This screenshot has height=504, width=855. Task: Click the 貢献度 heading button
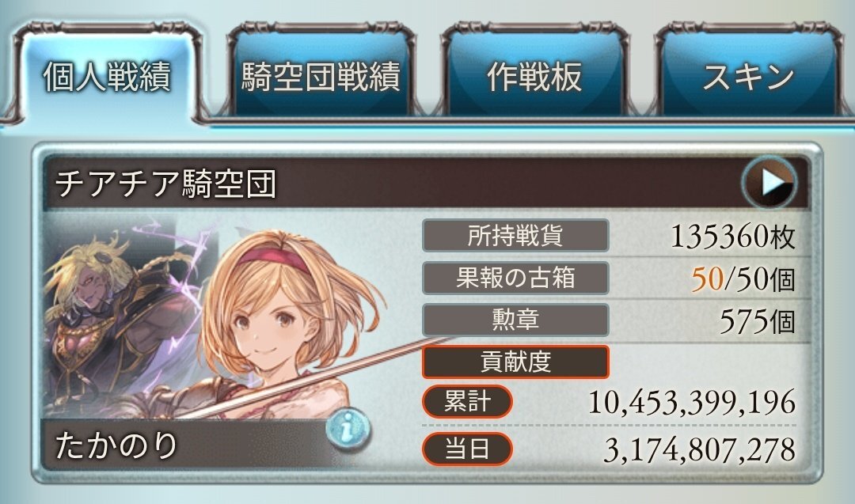pyautogui.click(x=515, y=362)
